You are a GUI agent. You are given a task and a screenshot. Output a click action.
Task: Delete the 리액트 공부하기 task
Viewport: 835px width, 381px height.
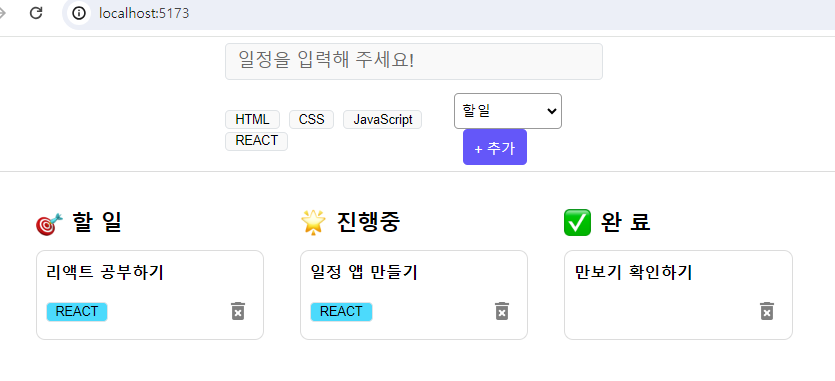[238, 311]
